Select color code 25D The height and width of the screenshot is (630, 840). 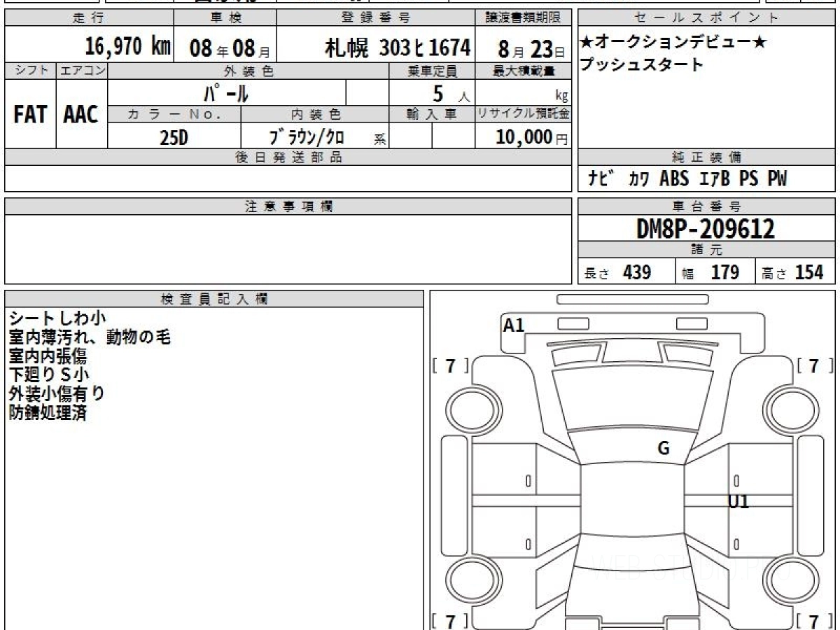coord(174,138)
